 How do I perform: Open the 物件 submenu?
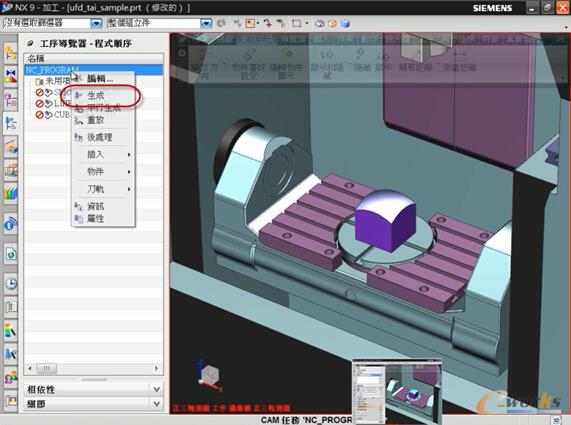coord(103,172)
